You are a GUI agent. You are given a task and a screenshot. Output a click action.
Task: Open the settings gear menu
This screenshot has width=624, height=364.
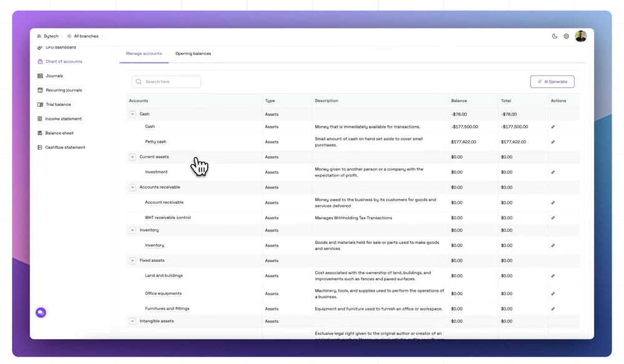(567, 36)
